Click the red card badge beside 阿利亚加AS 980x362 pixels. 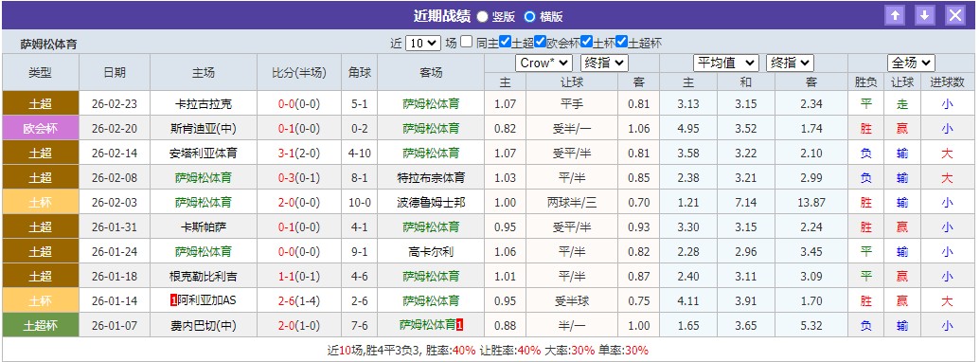[174, 300]
